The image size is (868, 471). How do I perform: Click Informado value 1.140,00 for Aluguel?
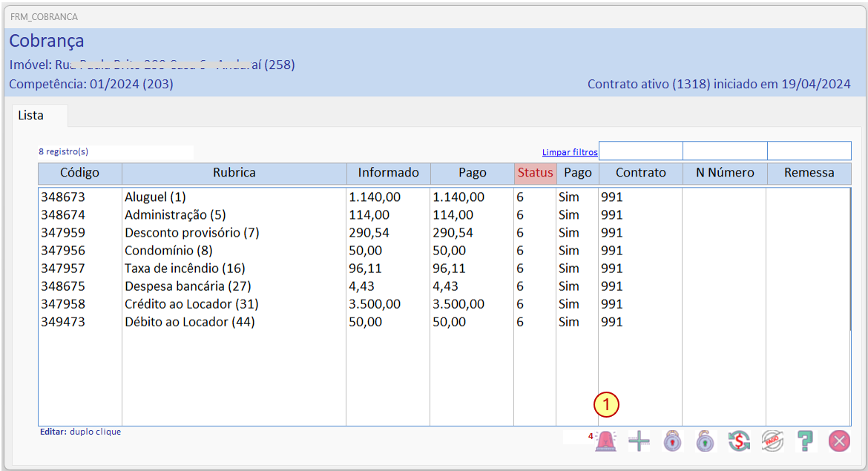(x=375, y=197)
